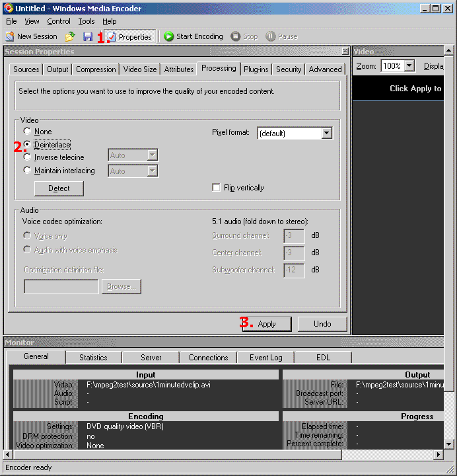The height and width of the screenshot is (476, 457).
Task: Open the File menu
Action: click(x=11, y=21)
